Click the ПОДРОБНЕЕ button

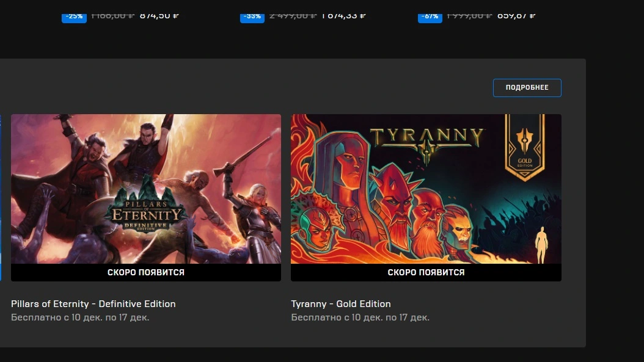click(x=527, y=88)
